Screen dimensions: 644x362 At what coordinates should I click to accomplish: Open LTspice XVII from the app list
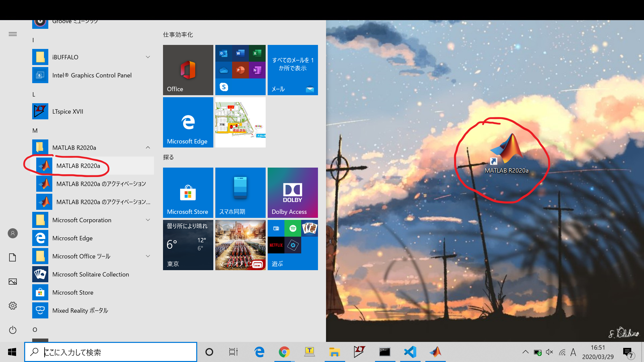point(92,112)
